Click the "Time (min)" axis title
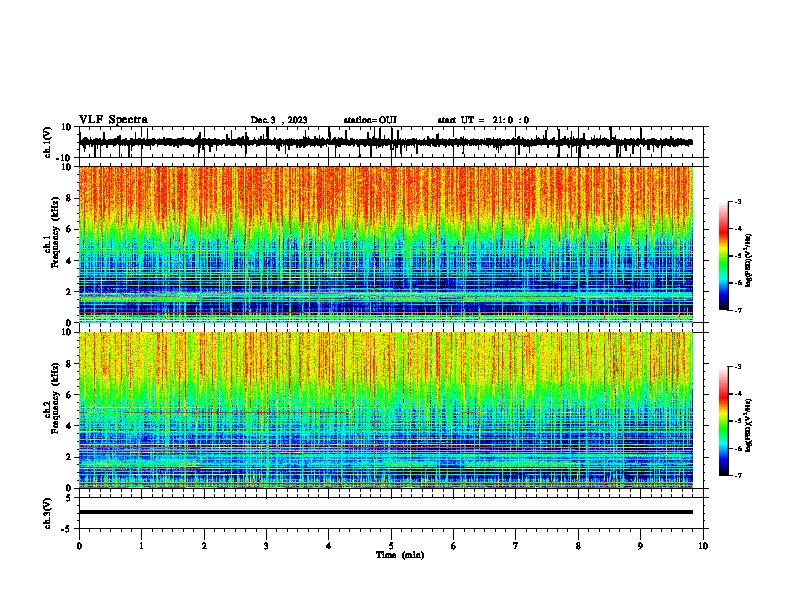Image resolution: width=792 pixels, height=612 pixels. click(x=400, y=555)
